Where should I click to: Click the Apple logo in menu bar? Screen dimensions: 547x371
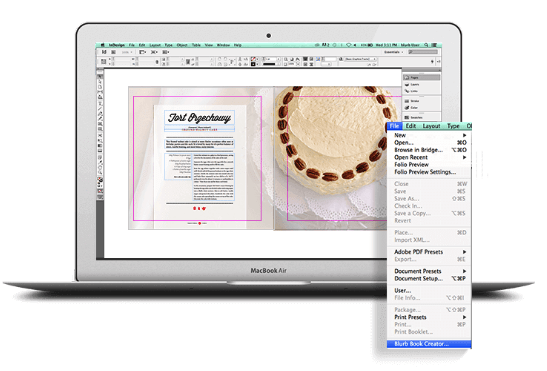click(103, 45)
